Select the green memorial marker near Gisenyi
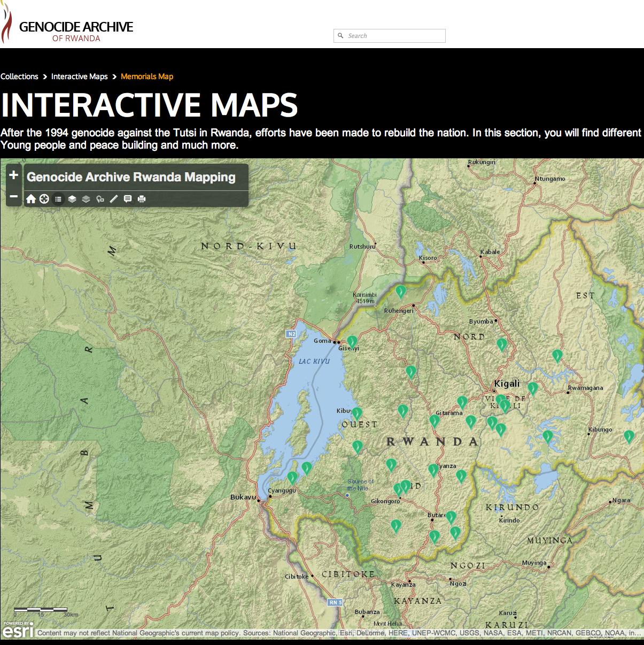This screenshot has height=645, width=644. point(352,341)
